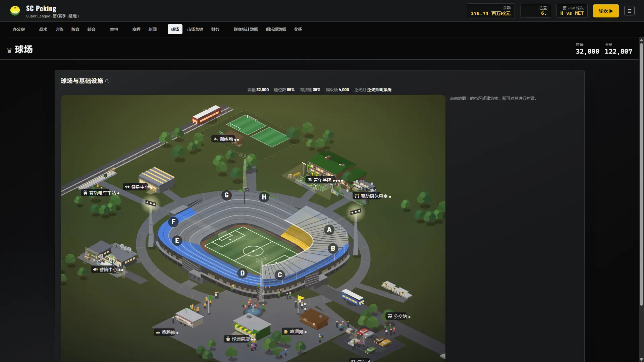644x362 pixels.
Task: Click the 余额 balance display box
Action: pyautogui.click(x=491, y=11)
